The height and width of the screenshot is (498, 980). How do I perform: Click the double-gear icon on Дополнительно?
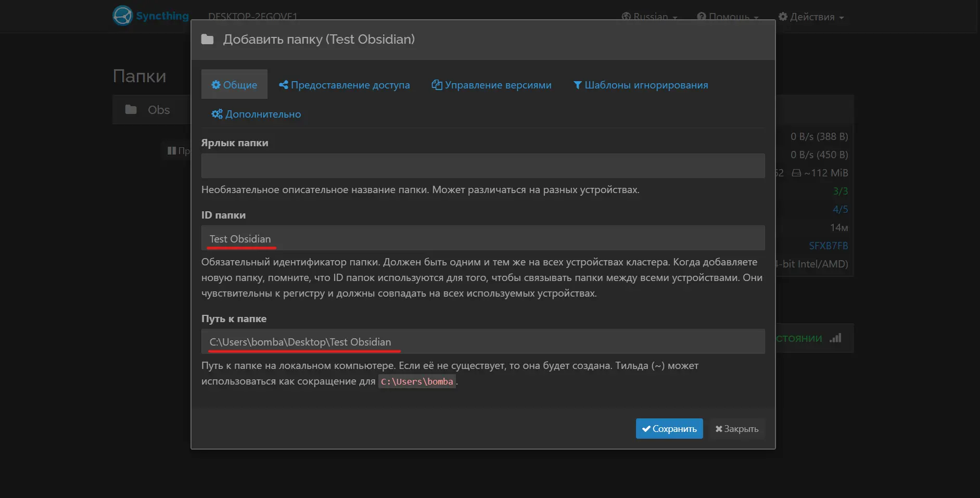tap(217, 114)
